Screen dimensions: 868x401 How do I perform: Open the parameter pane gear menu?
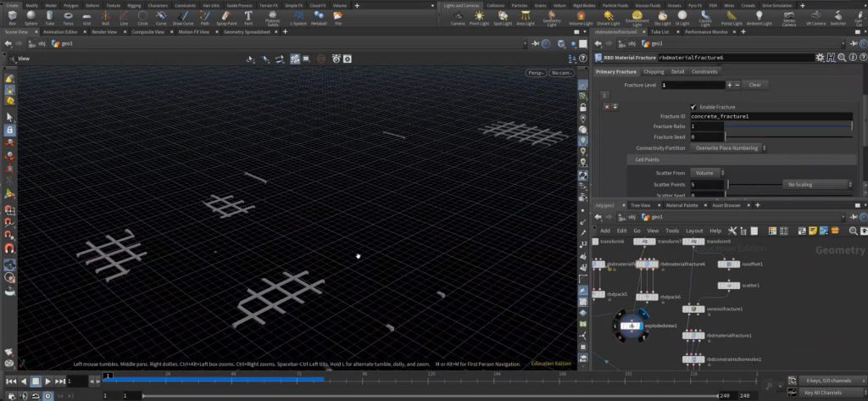pyautogui.click(x=820, y=57)
